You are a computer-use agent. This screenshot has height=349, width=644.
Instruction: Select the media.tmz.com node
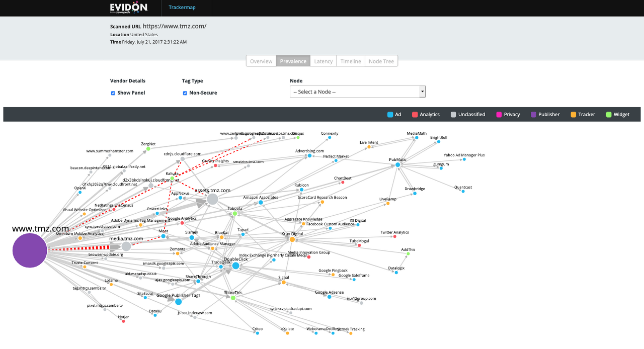(x=126, y=246)
